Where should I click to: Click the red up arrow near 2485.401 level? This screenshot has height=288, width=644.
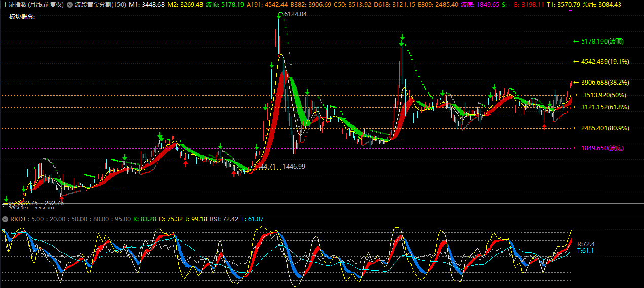544,127
